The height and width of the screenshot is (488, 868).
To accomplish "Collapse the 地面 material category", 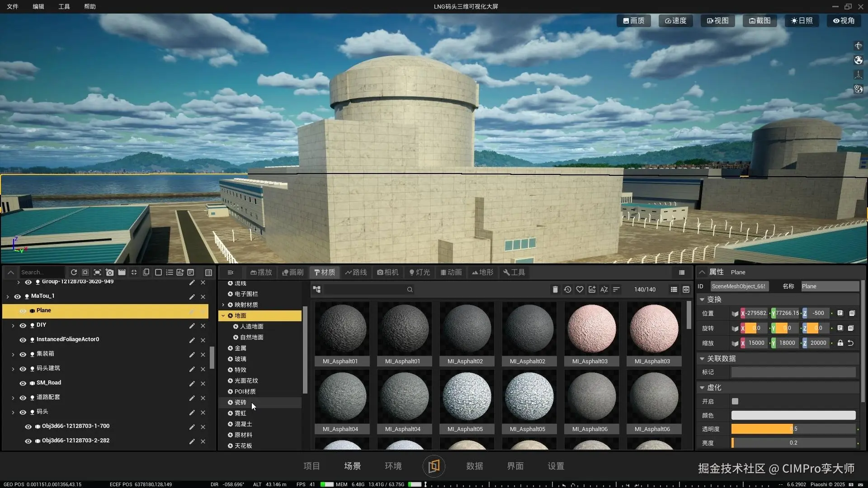I will pyautogui.click(x=223, y=316).
